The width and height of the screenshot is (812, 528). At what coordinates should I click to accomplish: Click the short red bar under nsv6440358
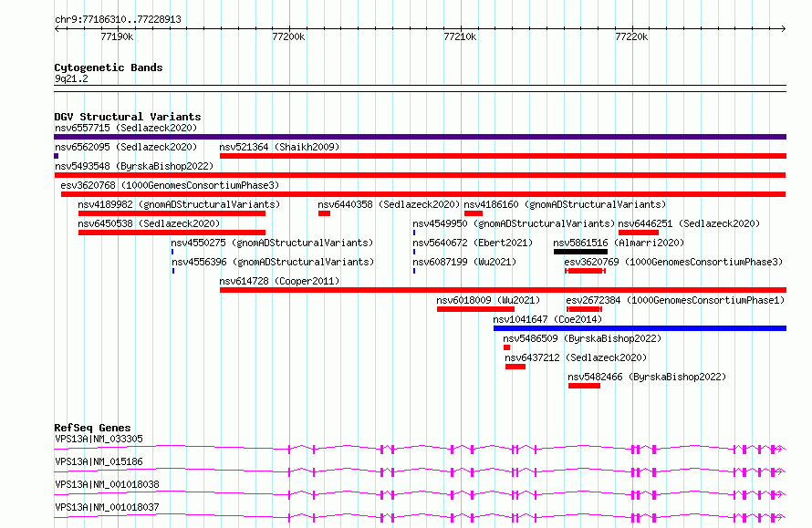click(324, 213)
